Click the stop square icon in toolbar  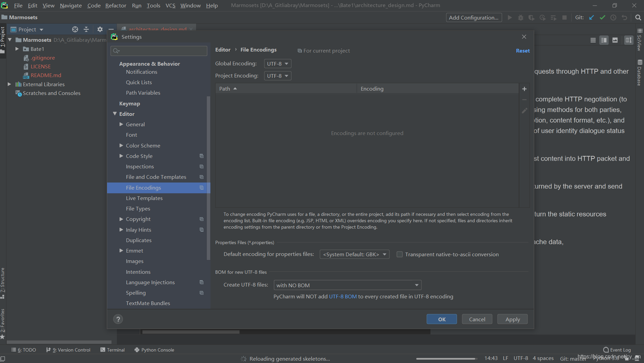click(x=565, y=18)
